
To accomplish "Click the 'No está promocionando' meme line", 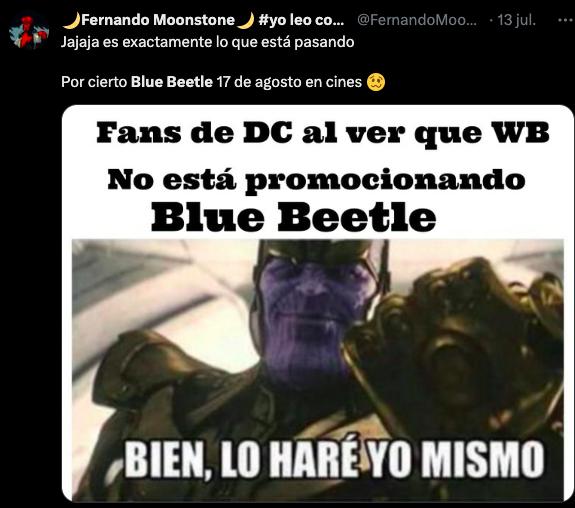I will click(x=316, y=181).
